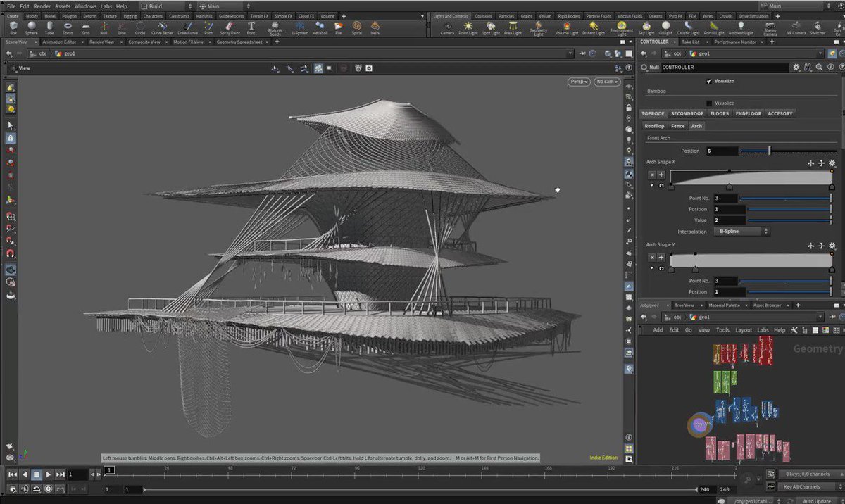Switch to the SECONDROOF tab
Image resolution: width=845 pixels, height=504 pixels.
point(687,113)
